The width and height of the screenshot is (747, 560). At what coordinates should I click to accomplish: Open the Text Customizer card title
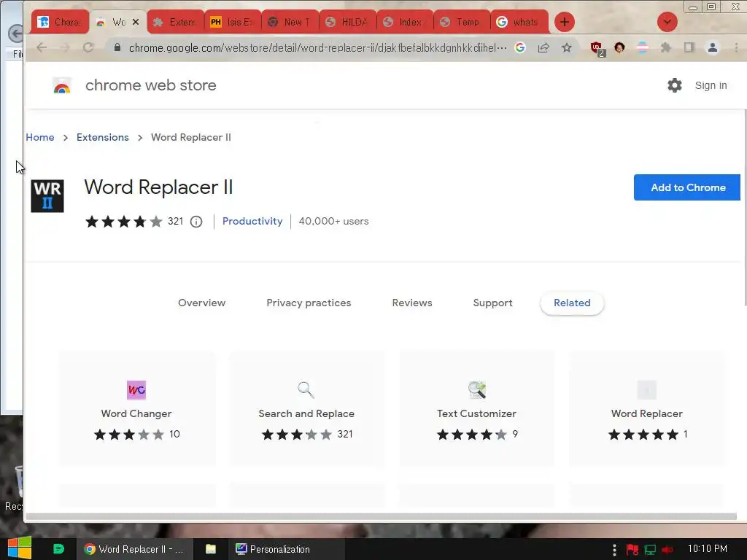click(476, 414)
